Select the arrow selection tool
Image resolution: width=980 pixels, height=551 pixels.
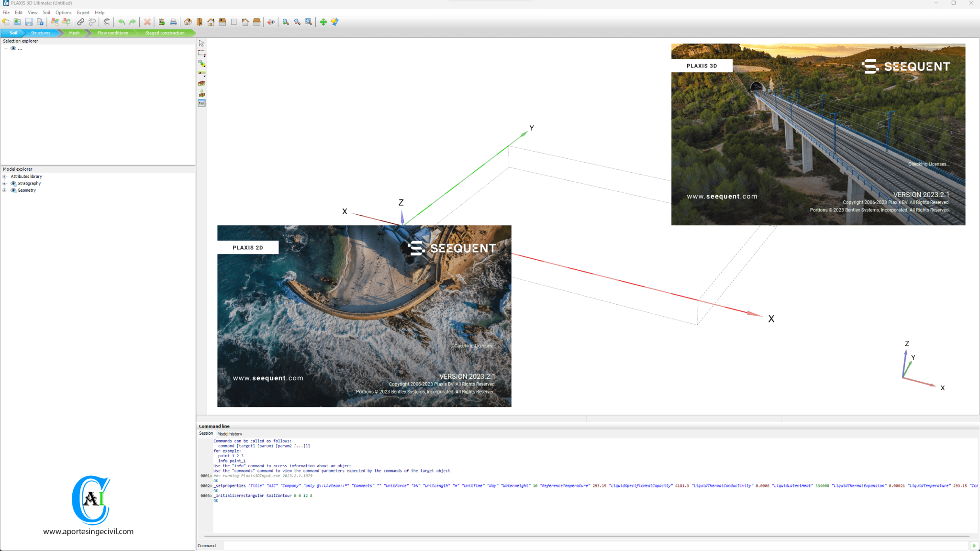click(201, 44)
